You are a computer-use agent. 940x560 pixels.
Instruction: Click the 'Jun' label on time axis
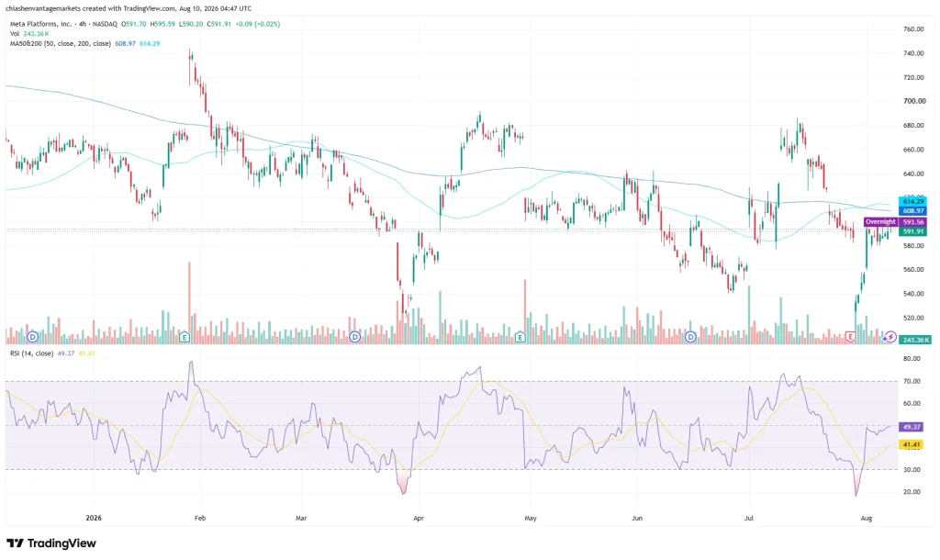[637, 518]
